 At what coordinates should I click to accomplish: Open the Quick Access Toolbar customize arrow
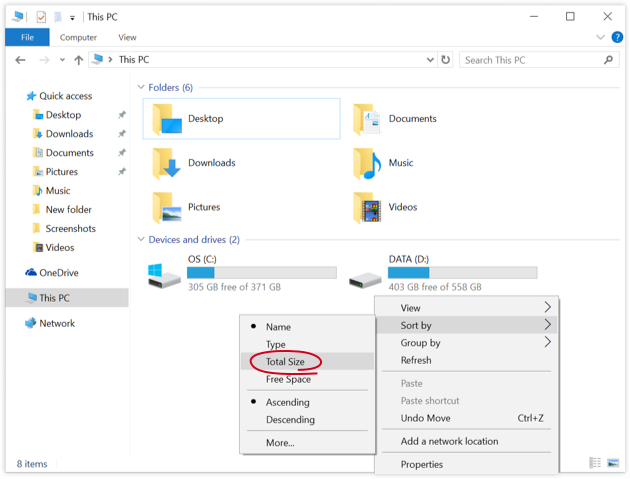(x=72, y=18)
